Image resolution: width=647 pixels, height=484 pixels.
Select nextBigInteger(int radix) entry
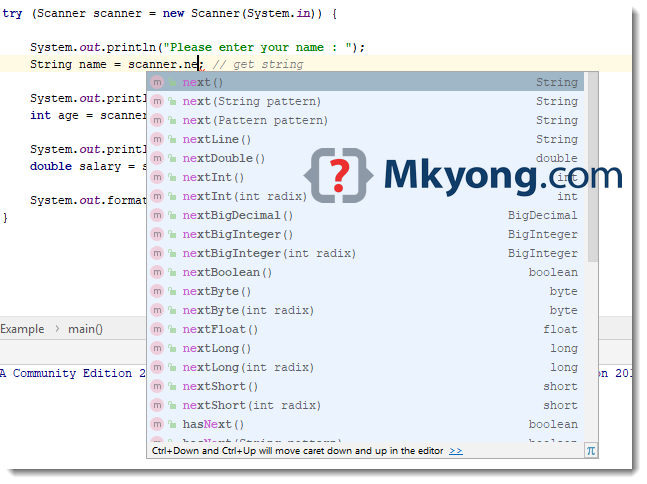366,253
